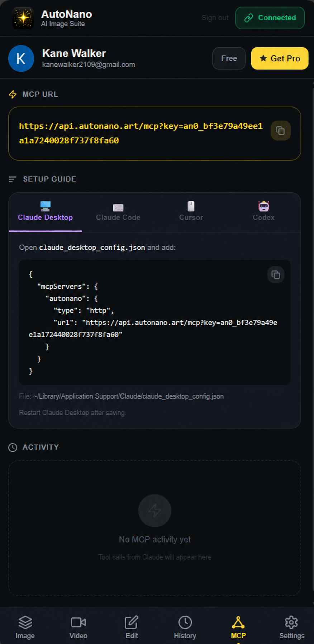This screenshot has width=314, height=644.
Task: Click the Claude Code terminal icon
Action: tap(118, 207)
